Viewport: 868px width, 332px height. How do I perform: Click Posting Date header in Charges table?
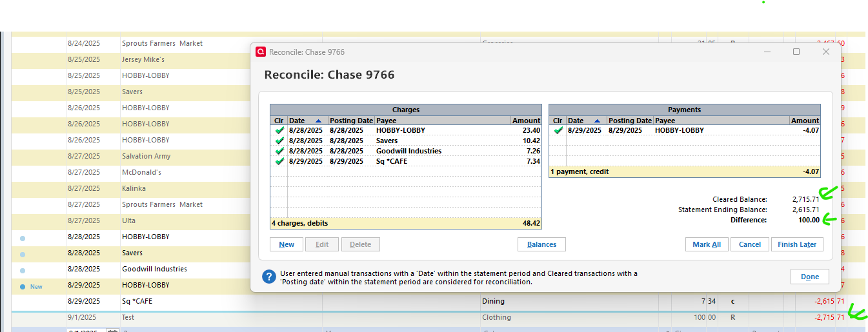351,121
